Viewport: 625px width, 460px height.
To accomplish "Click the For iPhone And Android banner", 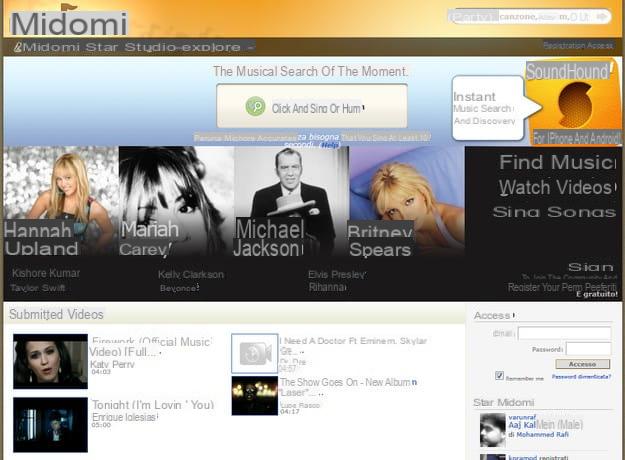I will tap(576, 138).
